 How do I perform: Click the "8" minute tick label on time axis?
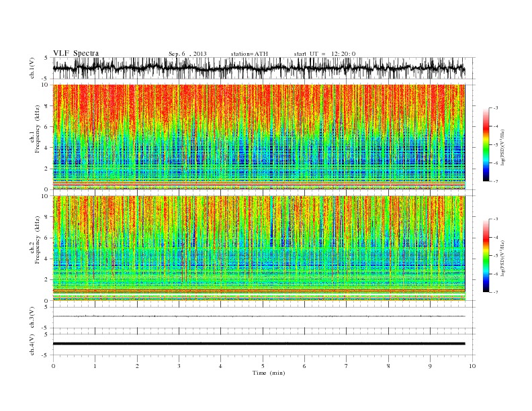click(x=388, y=366)
